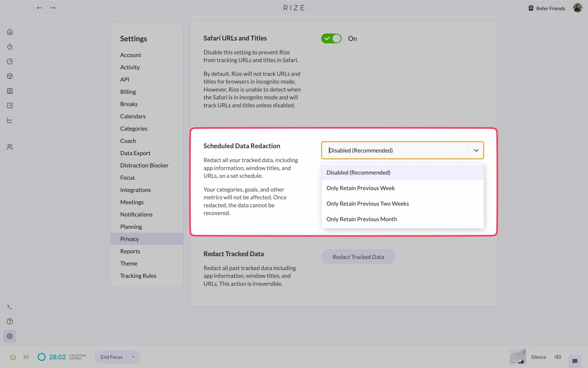Viewport: 588px width, 368px height.
Task: Open Activity settings
Action: click(x=147, y=67)
